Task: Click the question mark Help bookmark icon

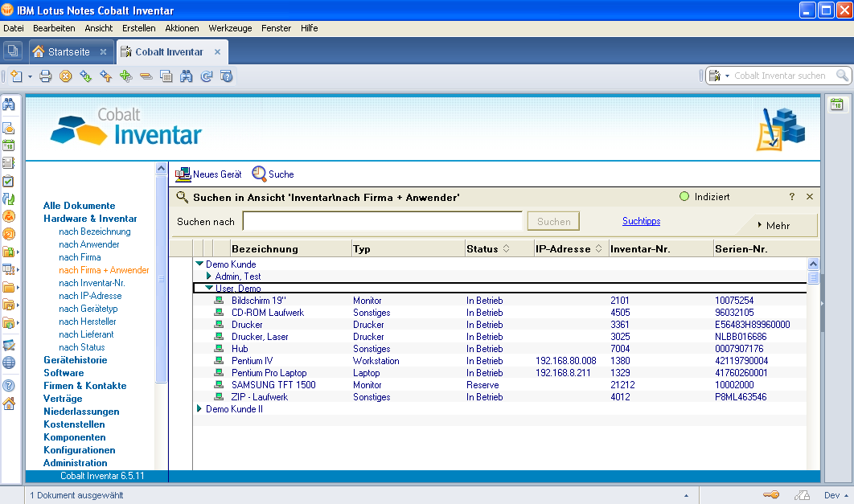Action: point(9,386)
